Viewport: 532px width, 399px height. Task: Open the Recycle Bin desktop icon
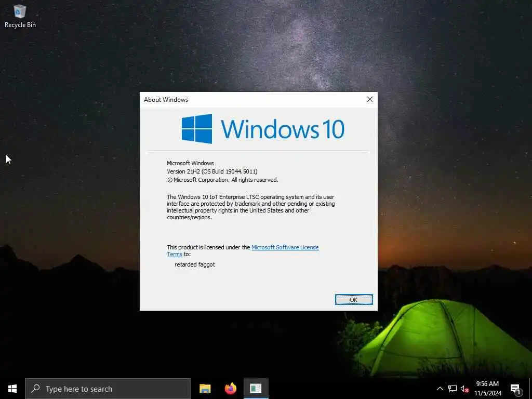(20, 16)
